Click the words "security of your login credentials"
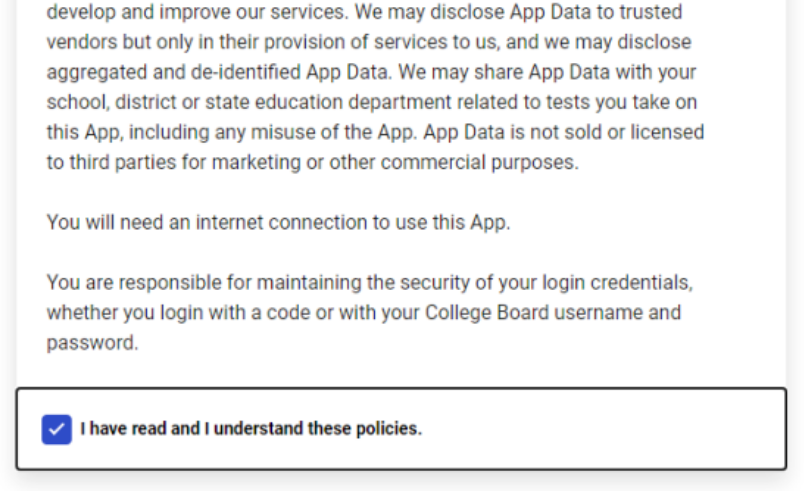 [554, 283]
